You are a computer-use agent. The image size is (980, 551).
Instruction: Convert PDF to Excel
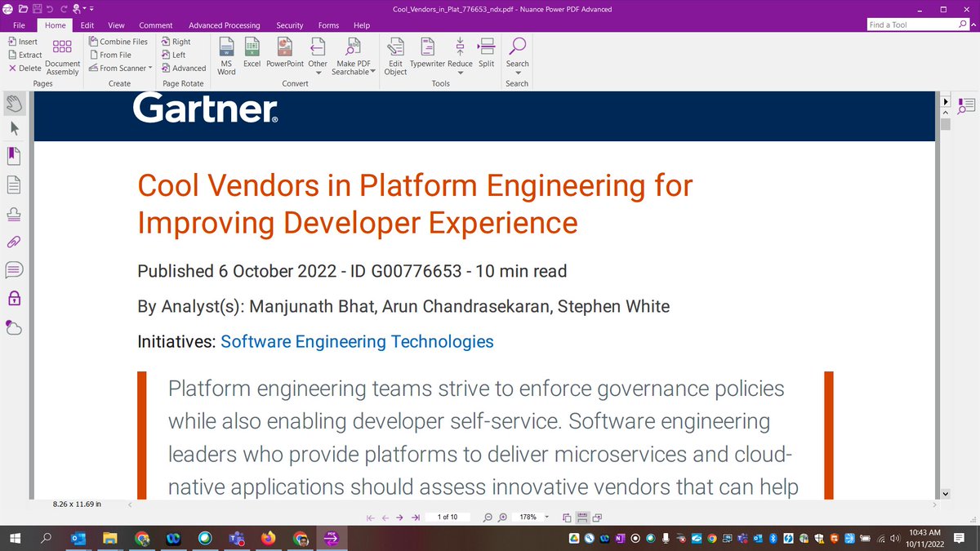(x=252, y=53)
